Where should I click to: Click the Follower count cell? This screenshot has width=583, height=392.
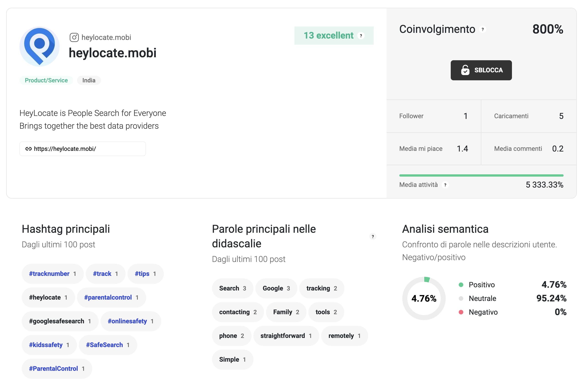[434, 116]
